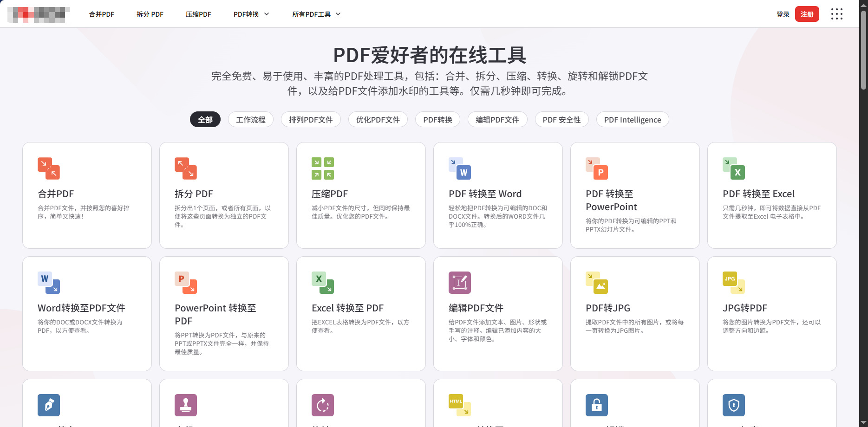Viewport: 868px width, 427px height.
Task: Filter tools by 排列PDF文件
Action: tap(311, 120)
